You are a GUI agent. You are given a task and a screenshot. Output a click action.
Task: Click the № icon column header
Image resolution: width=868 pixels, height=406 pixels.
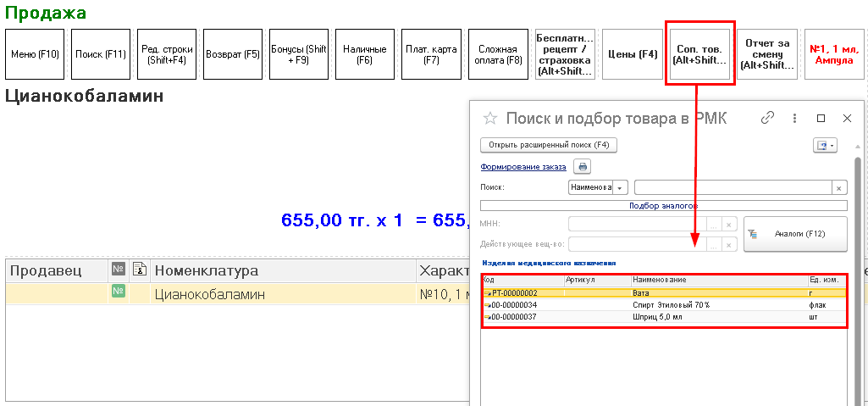119,270
